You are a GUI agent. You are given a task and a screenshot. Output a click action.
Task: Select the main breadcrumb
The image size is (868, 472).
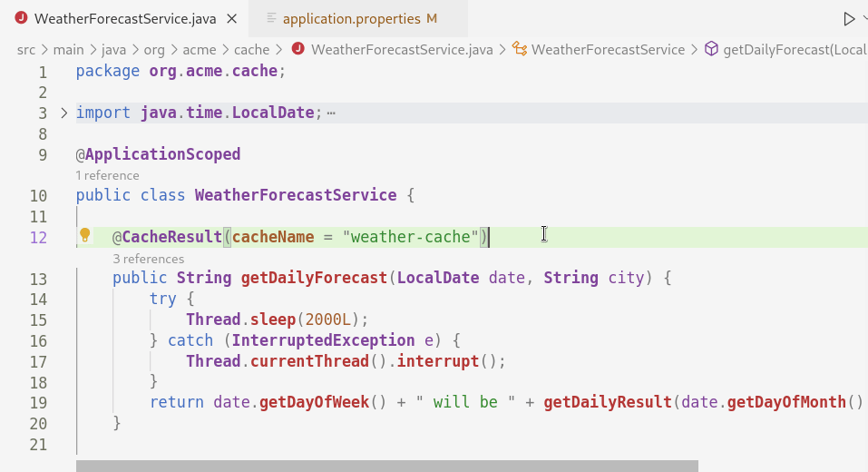point(68,50)
